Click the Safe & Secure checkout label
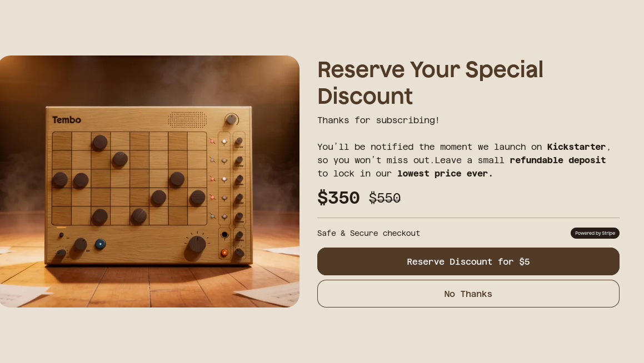This screenshot has width=644, height=363. click(368, 234)
